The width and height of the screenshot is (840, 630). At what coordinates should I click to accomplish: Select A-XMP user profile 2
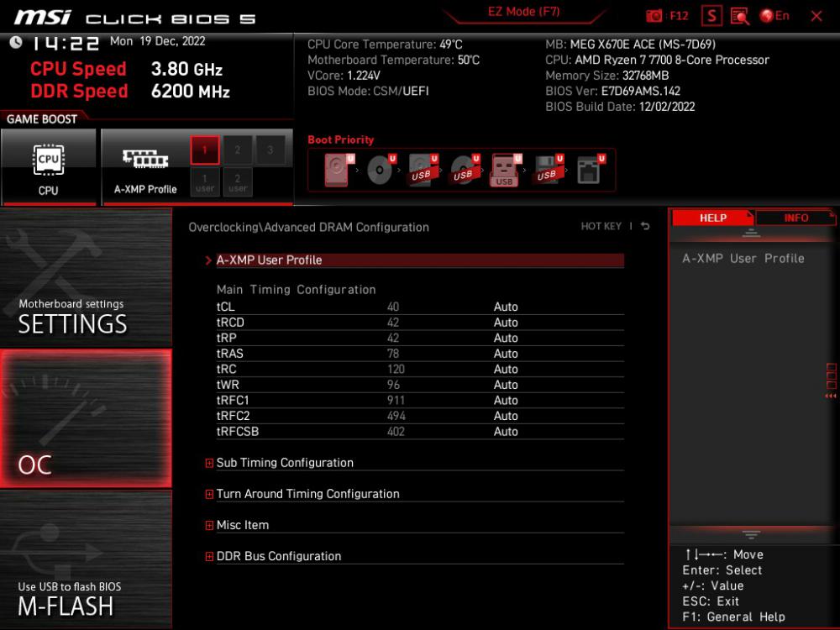coord(238,182)
